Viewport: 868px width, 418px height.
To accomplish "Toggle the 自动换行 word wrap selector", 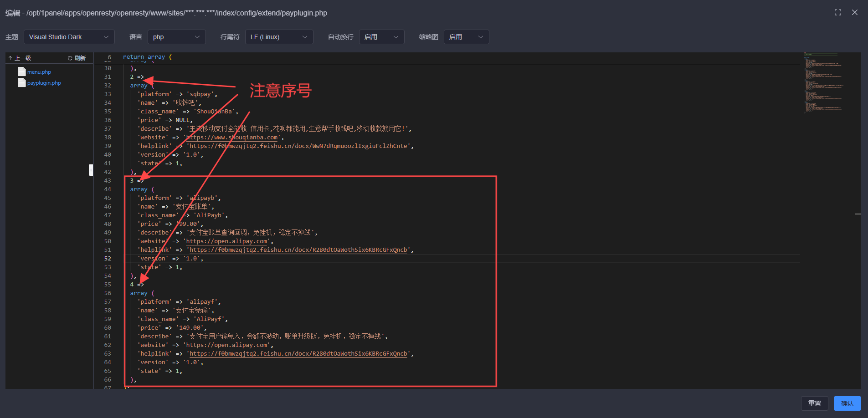I will pyautogui.click(x=381, y=37).
